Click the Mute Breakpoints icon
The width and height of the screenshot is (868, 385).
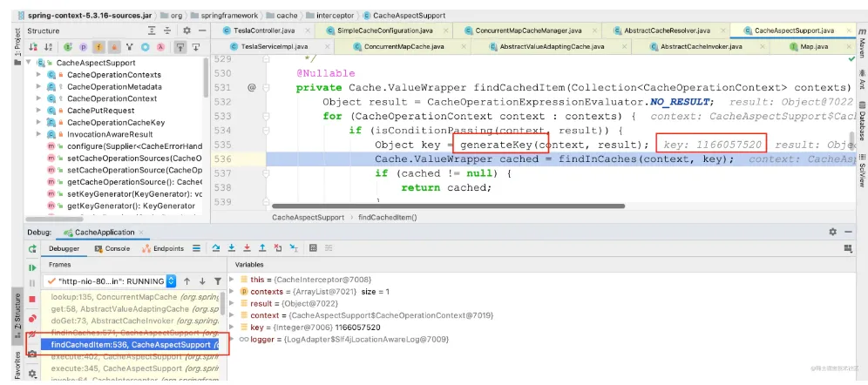[x=32, y=334]
